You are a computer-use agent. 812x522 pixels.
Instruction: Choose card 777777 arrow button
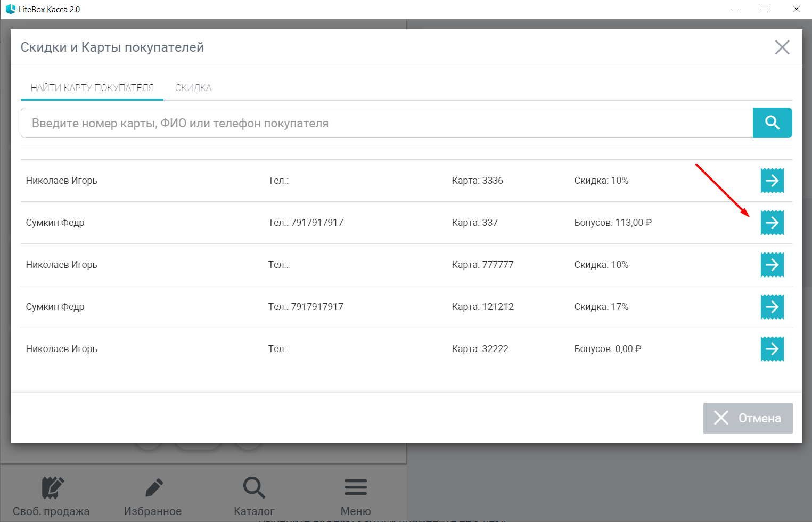[x=772, y=265]
